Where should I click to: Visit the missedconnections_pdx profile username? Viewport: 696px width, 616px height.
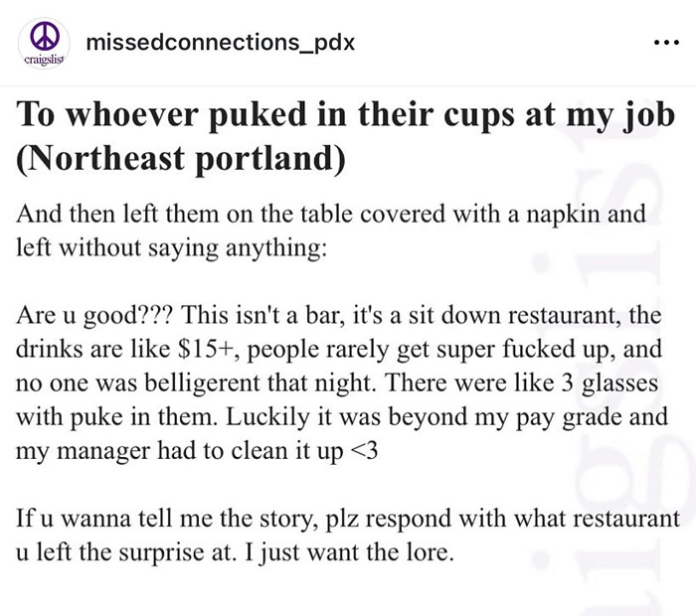pyautogui.click(x=221, y=43)
